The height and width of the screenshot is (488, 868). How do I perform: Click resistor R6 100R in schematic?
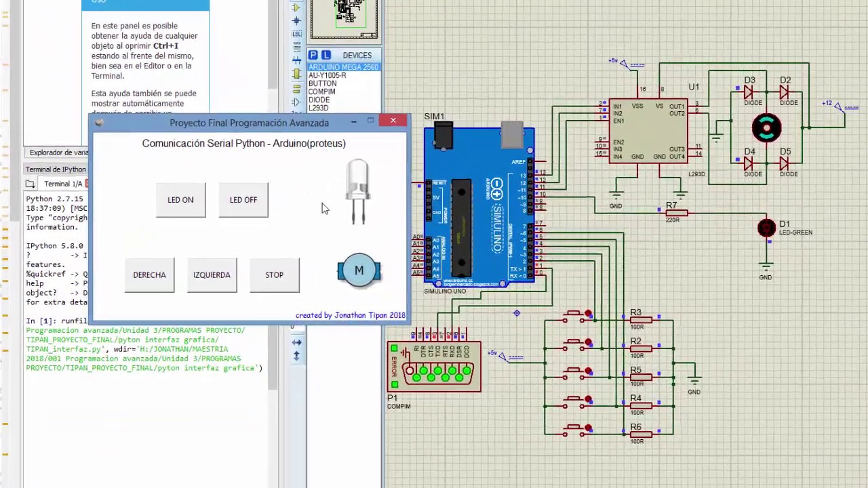[640, 434]
